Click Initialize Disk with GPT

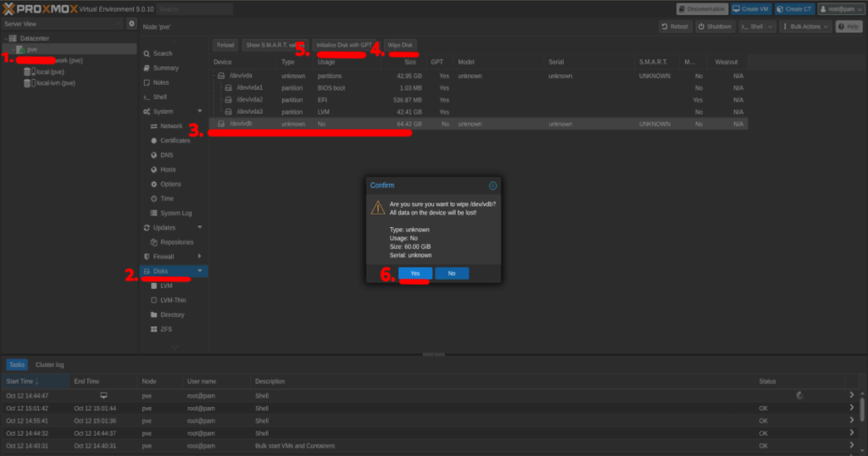[343, 45]
